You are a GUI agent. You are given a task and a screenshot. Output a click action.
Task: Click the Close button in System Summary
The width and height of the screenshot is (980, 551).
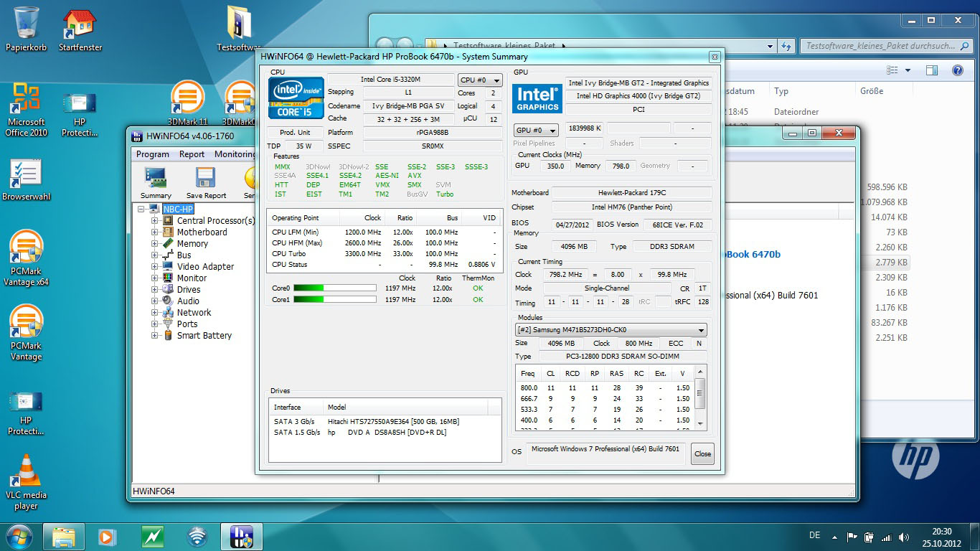coord(702,453)
